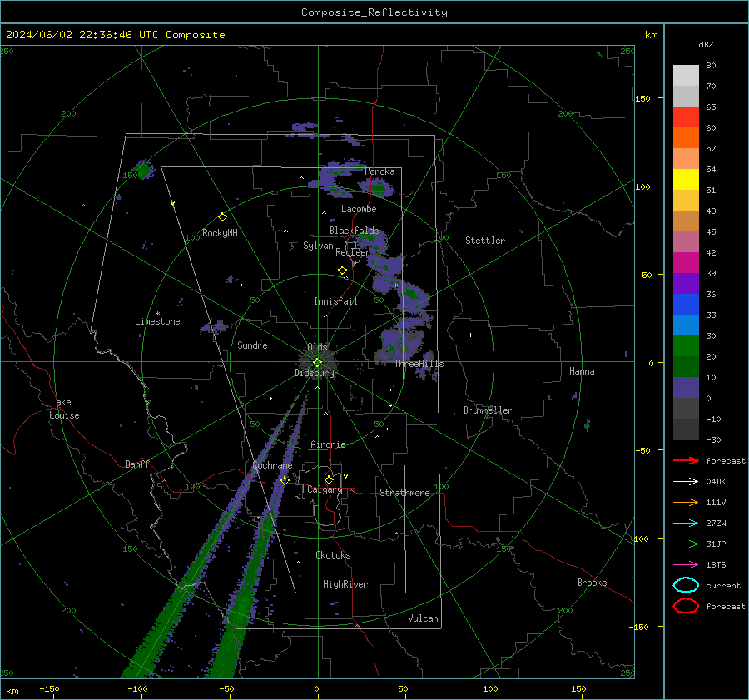Click the yellow V marker beside Calgary
The image size is (749, 700).
(346, 476)
